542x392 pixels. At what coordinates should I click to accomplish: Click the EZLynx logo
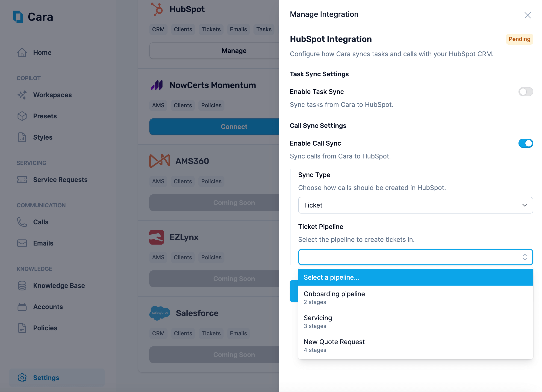click(x=157, y=237)
